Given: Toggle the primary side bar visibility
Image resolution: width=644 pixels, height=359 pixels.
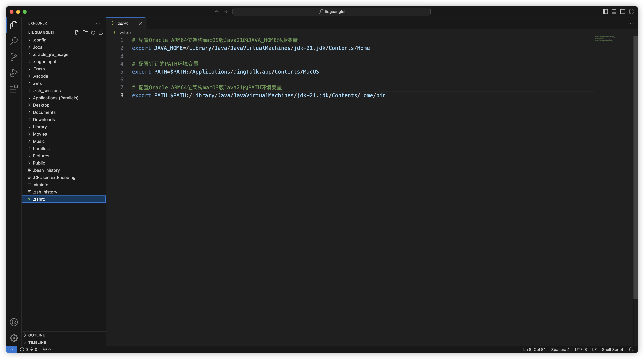Looking at the screenshot, I should pos(605,12).
